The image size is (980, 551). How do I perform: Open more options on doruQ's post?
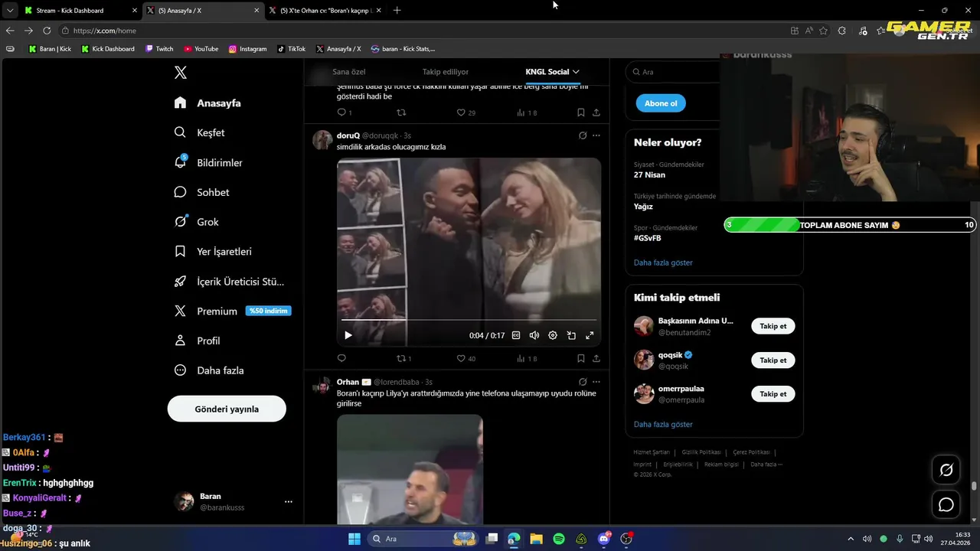coord(596,135)
